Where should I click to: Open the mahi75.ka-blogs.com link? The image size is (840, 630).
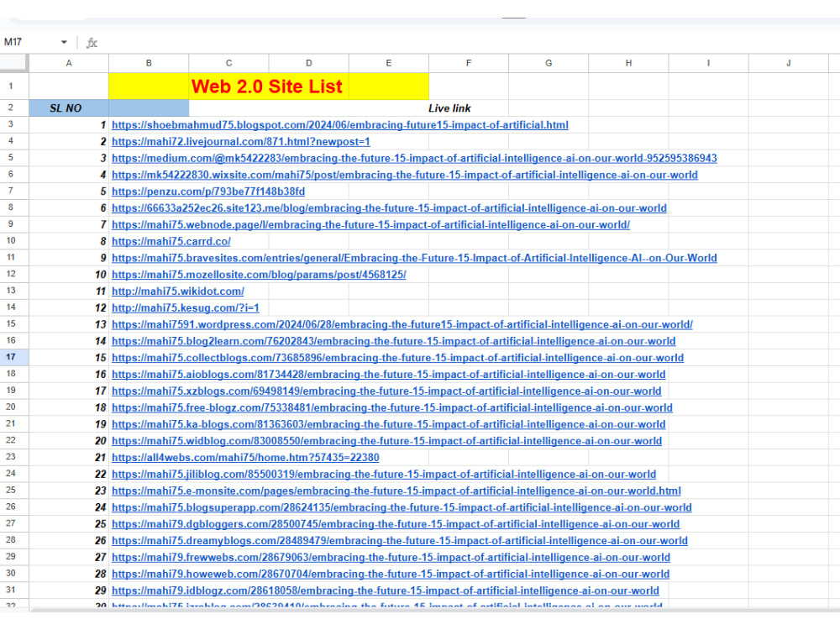pyautogui.click(x=388, y=423)
